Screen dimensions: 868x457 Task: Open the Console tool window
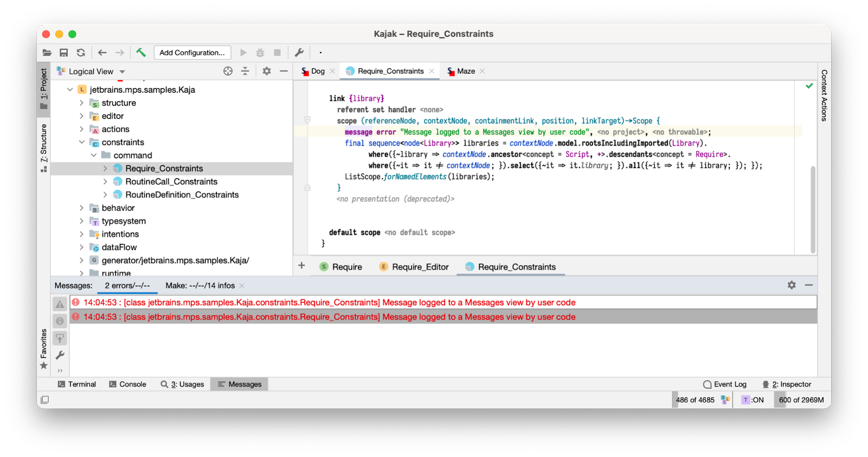click(x=127, y=384)
